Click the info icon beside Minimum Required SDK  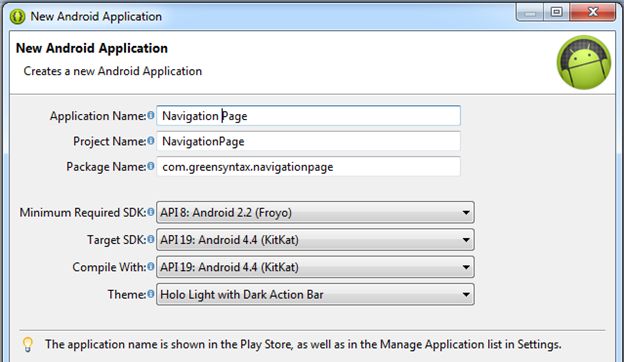coord(150,212)
